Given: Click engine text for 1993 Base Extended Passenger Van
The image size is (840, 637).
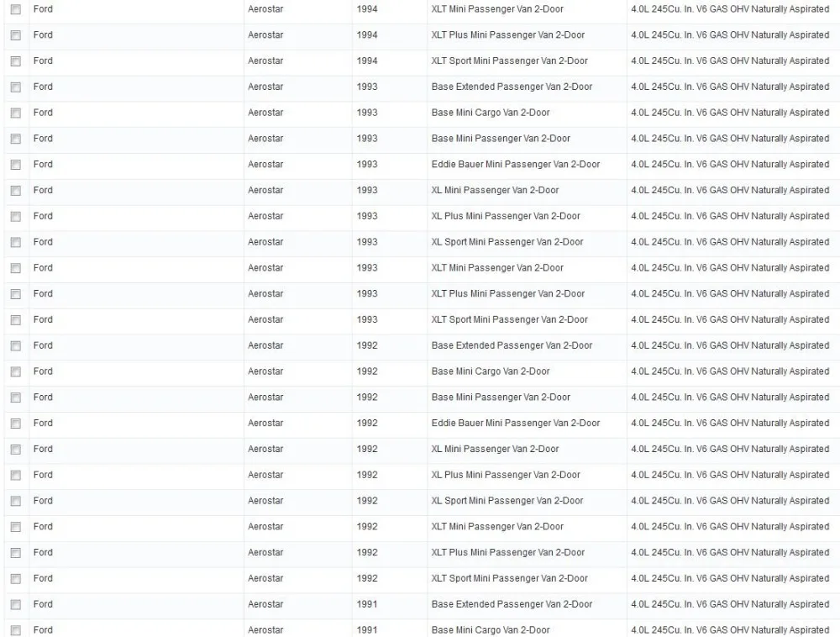Looking at the screenshot, I should [x=730, y=87].
